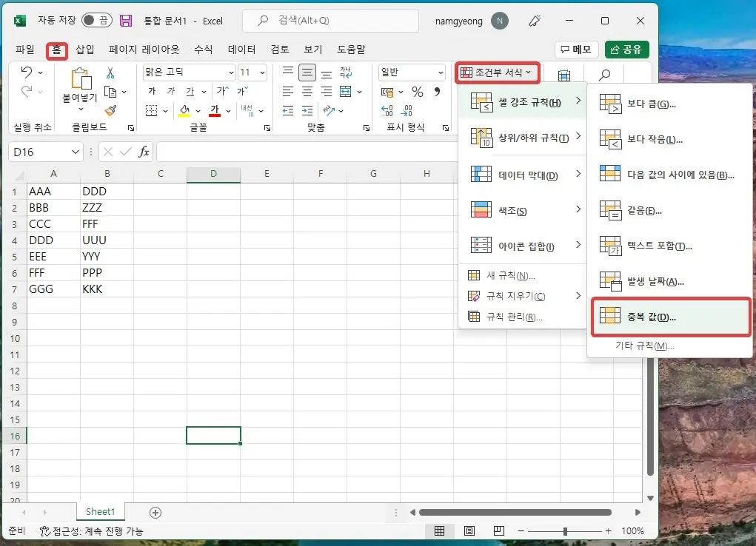Select the Icon Sets (아이콘 집합) option
The width and height of the screenshot is (756, 546).
point(523,245)
